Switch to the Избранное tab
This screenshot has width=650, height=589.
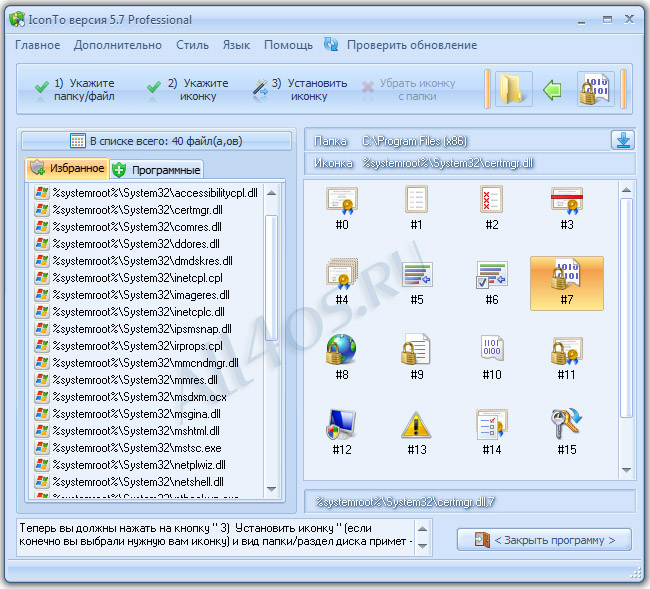tap(67, 168)
